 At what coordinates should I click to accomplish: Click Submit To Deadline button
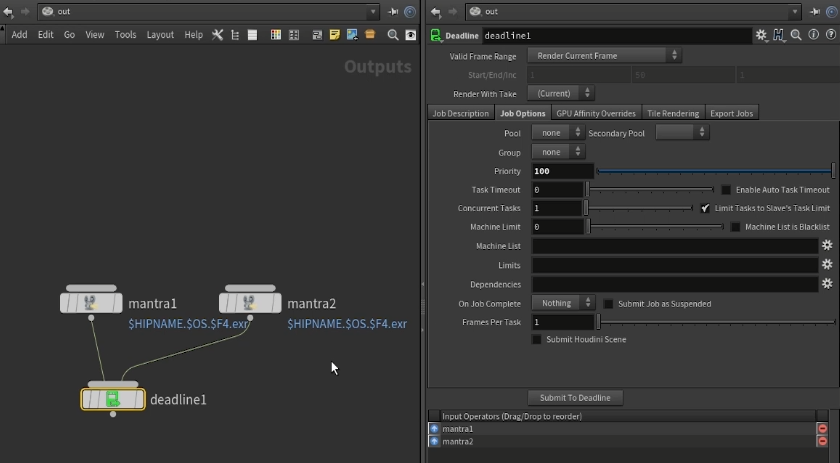pos(575,398)
